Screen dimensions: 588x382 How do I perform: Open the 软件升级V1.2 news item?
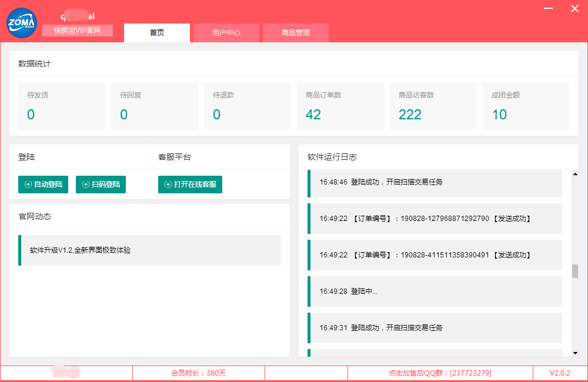pyautogui.click(x=150, y=250)
